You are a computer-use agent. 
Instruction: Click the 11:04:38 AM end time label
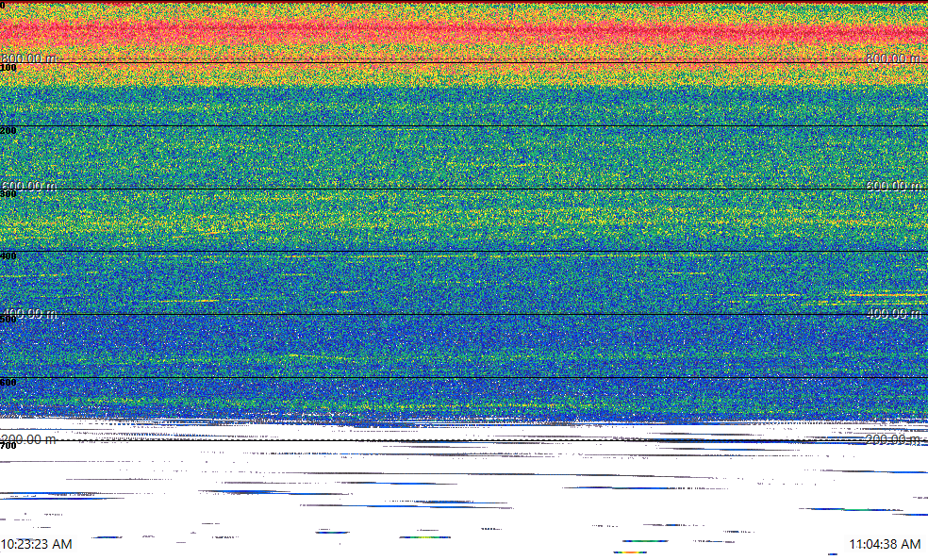coord(885,544)
